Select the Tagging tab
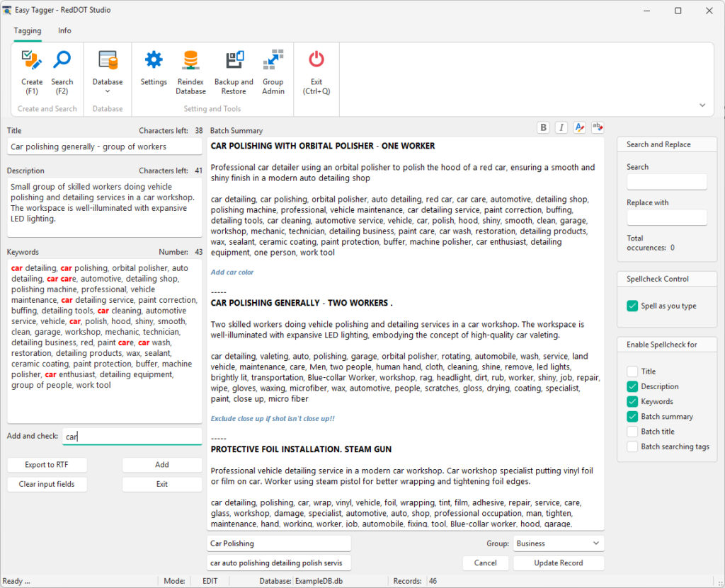Image resolution: width=725 pixels, height=588 pixels. [28, 30]
